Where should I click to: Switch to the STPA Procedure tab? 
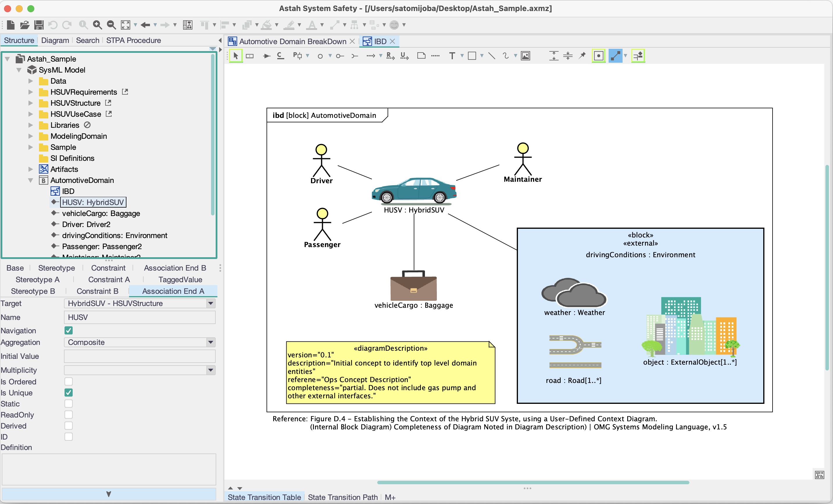(x=133, y=40)
